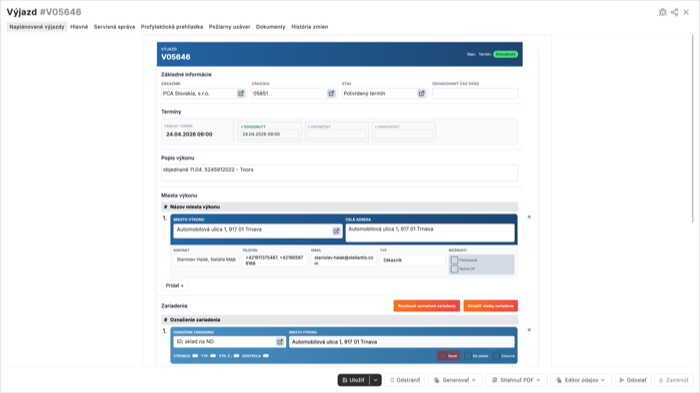This screenshot has height=393, width=700.
Task: Toggle the Zmluvné checkbox
Action: point(496,356)
